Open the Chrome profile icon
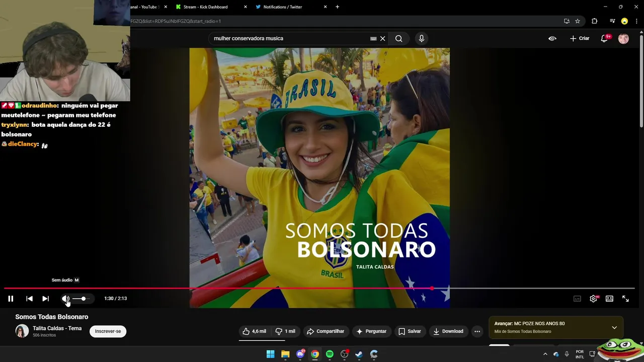This screenshot has height=362, width=644. (624, 21)
